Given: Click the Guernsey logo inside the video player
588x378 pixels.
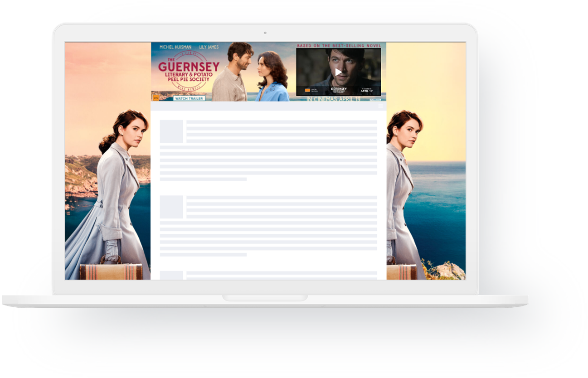Looking at the screenshot, I should 338,89.
